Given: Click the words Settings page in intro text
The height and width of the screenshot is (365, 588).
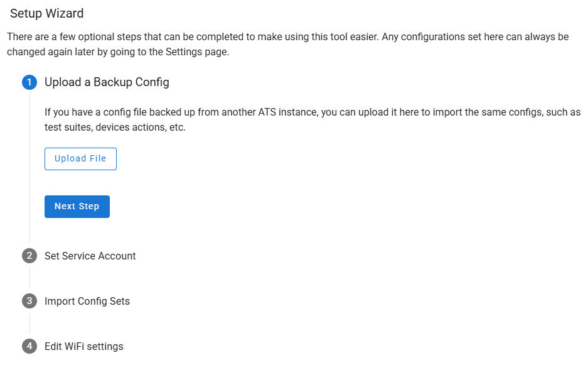Looking at the screenshot, I should 197,52.
